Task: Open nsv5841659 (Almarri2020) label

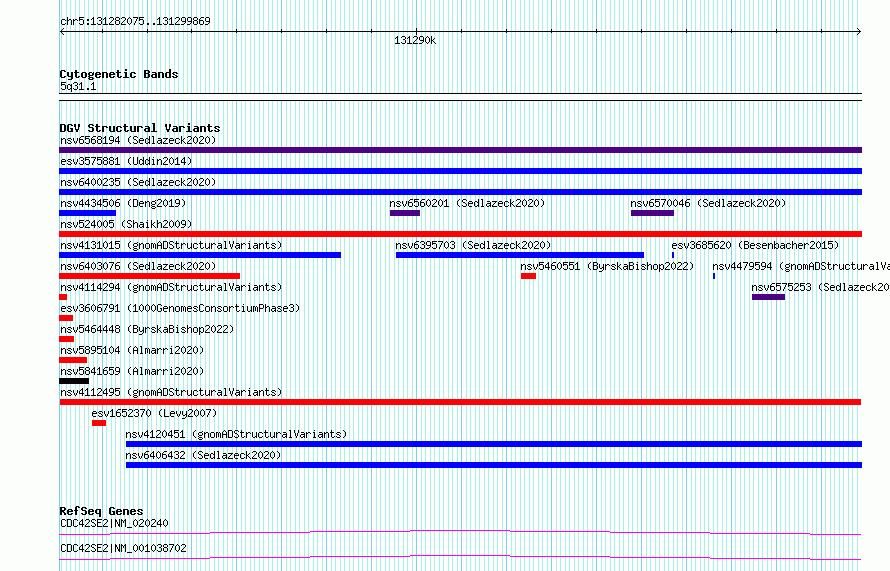Action: coord(132,371)
